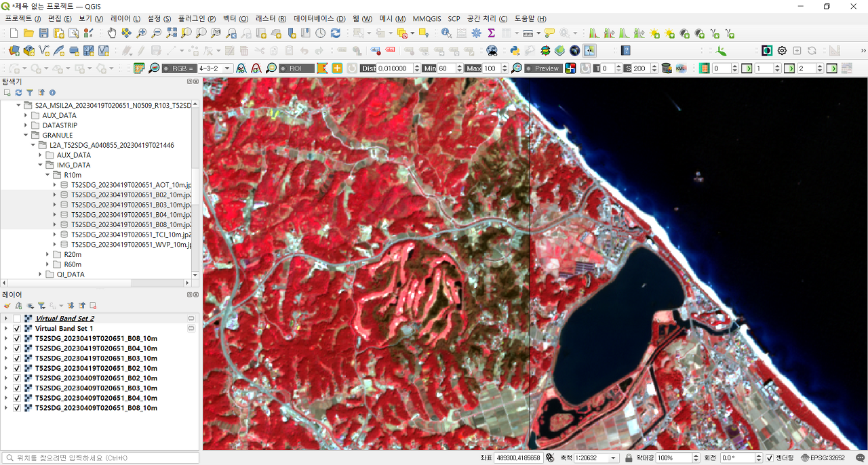Hide T52SDG_20230419T020651_B03_10m layer
The width and height of the screenshot is (868, 465).
[17, 358]
